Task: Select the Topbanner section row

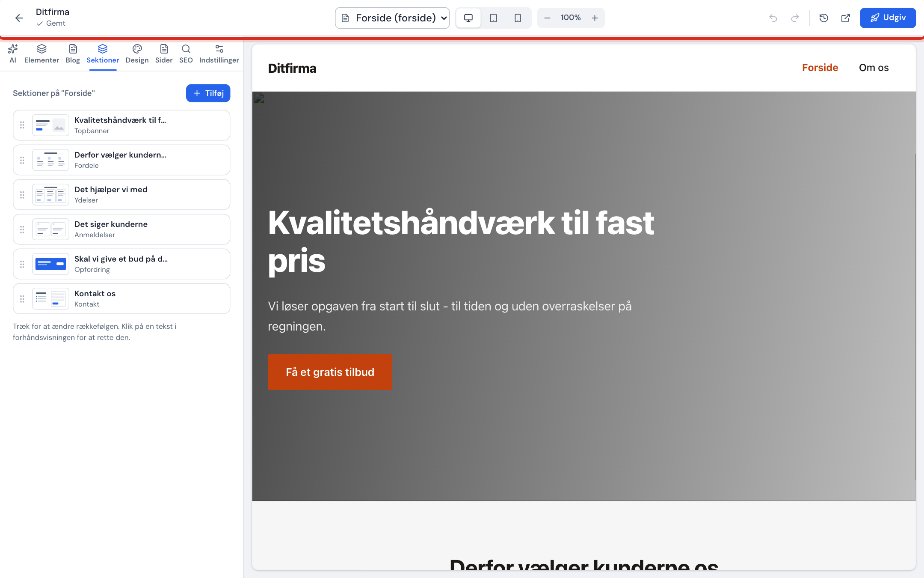Action: (x=121, y=125)
